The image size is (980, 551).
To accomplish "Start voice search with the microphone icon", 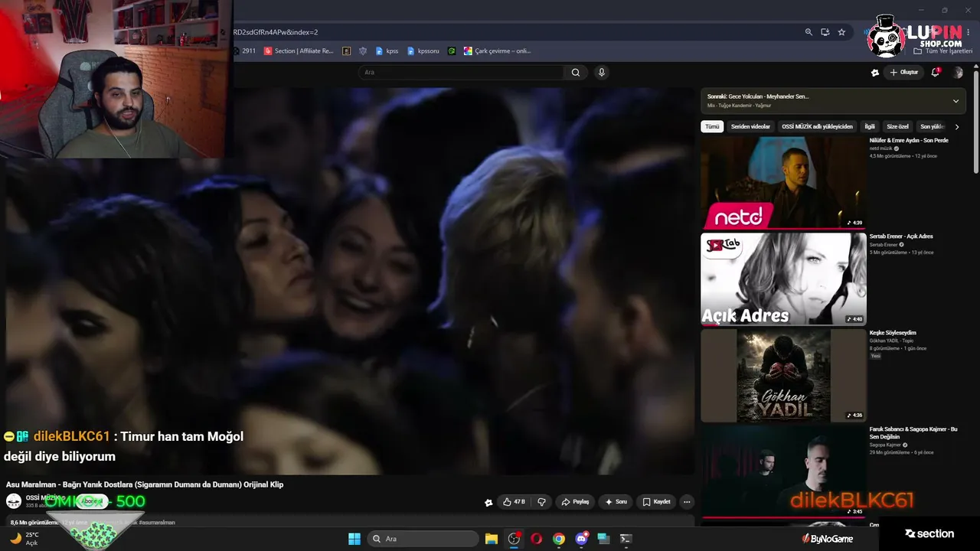I will (x=602, y=73).
